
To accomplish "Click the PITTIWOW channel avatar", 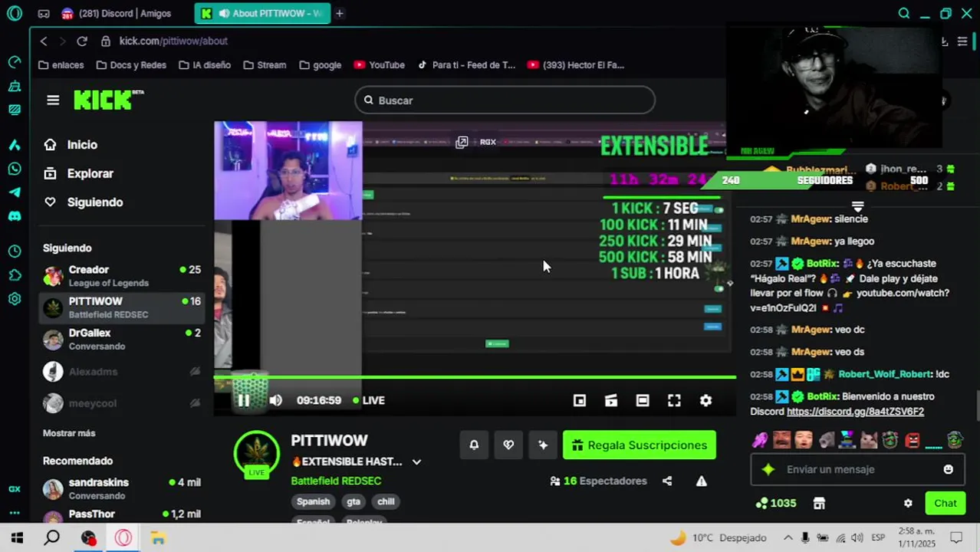I will 256,452.
